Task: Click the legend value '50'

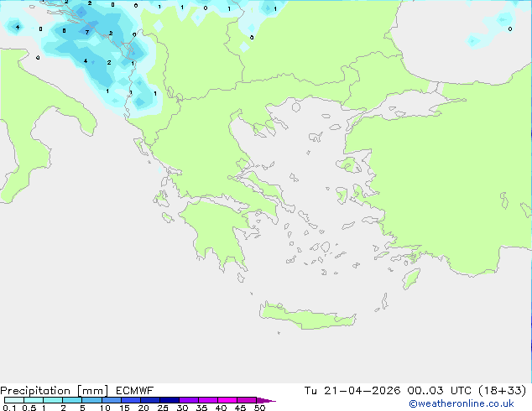Action: 259,408
